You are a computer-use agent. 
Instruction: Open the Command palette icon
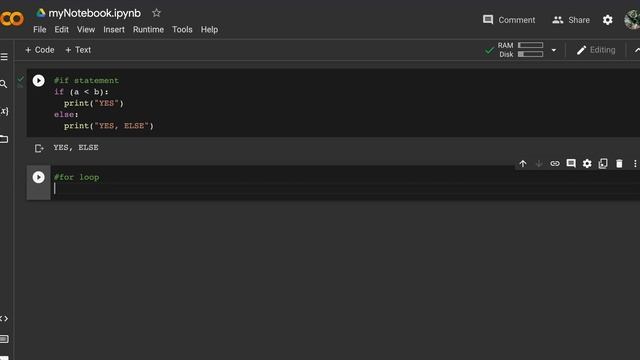click(4, 339)
